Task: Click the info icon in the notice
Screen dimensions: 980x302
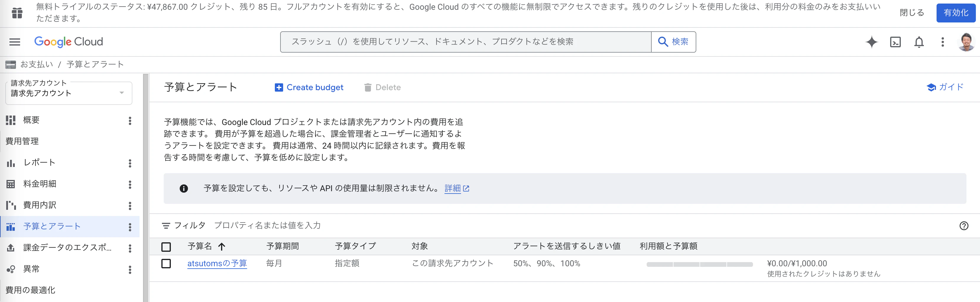Action: tap(184, 188)
